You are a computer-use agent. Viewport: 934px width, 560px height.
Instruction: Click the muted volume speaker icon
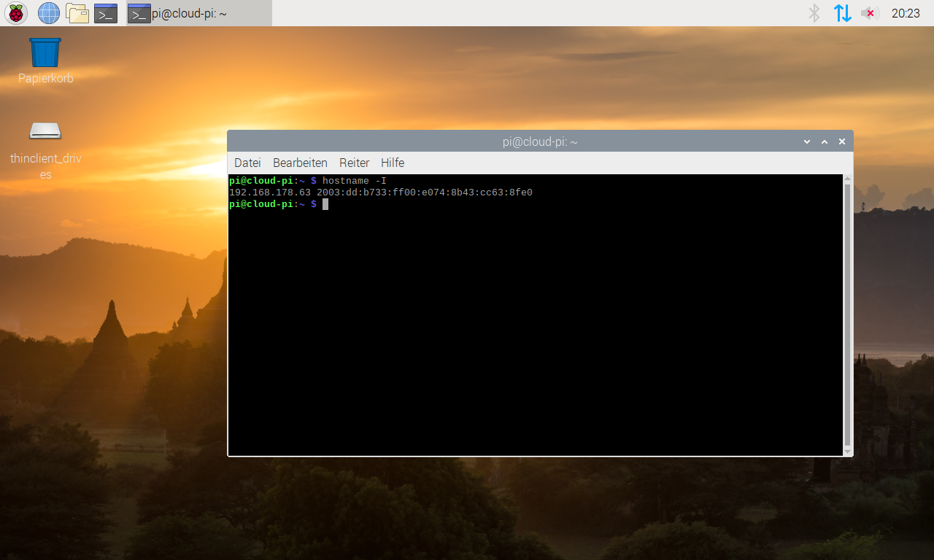(869, 13)
